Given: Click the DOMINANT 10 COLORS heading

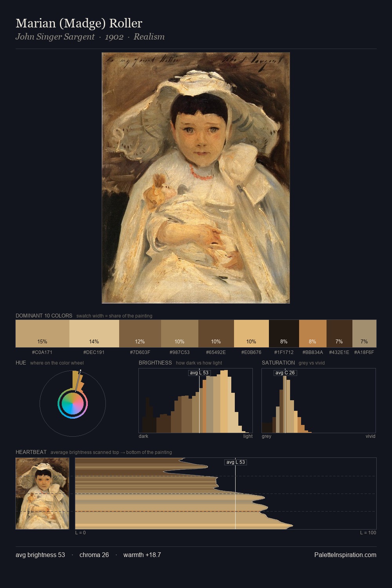Looking at the screenshot, I should 44,316.
